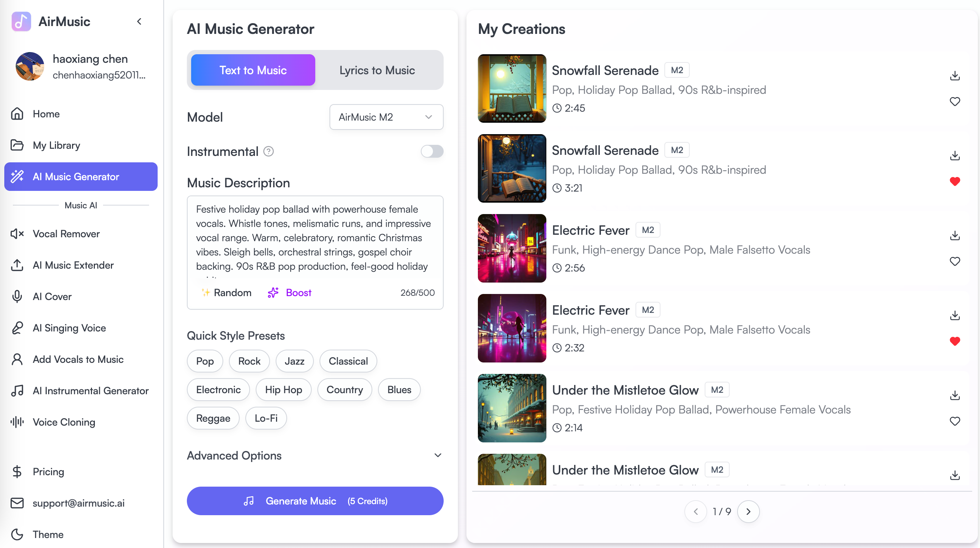Click the Generate Music button

coord(315,501)
